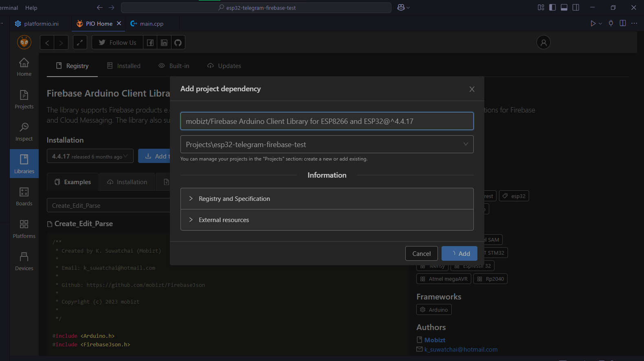Click the Arduino framework tag
The image size is (644, 361).
[x=434, y=310]
